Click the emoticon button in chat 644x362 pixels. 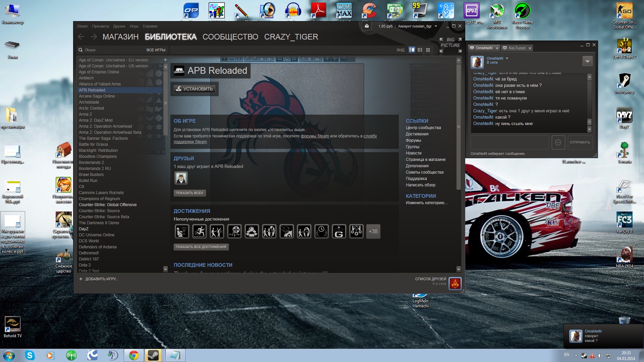coord(558,142)
